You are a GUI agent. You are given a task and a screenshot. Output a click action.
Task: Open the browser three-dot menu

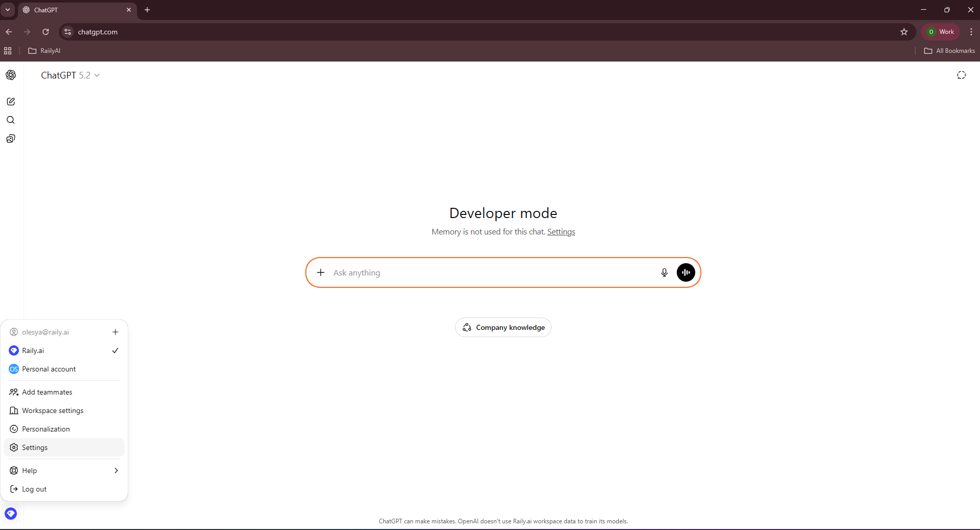point(971,32)
